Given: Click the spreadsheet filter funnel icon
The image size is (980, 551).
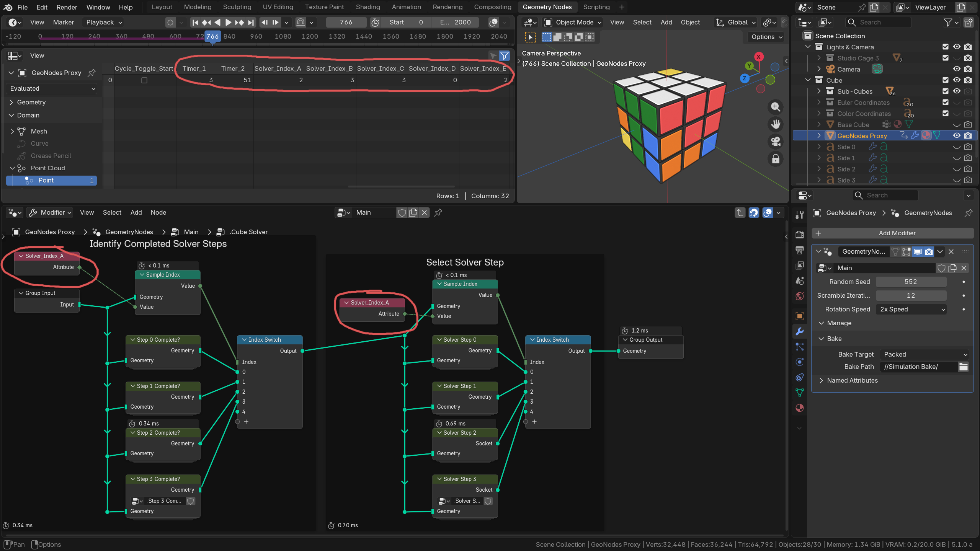Looking at the screenshot, I should click(505, 56).
